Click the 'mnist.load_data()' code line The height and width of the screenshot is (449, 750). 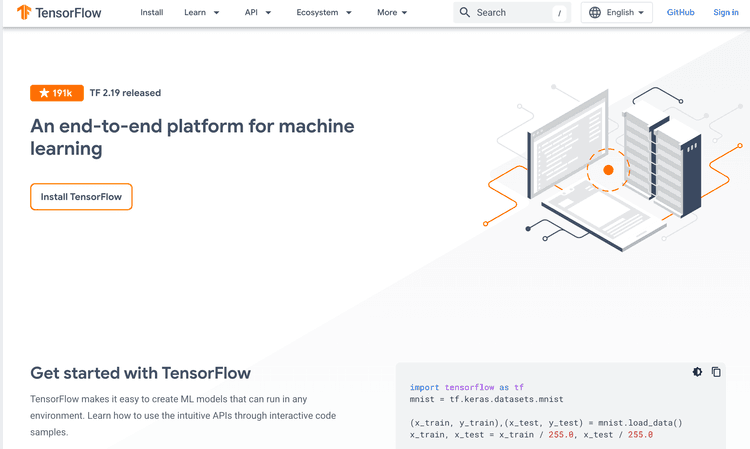546,423
